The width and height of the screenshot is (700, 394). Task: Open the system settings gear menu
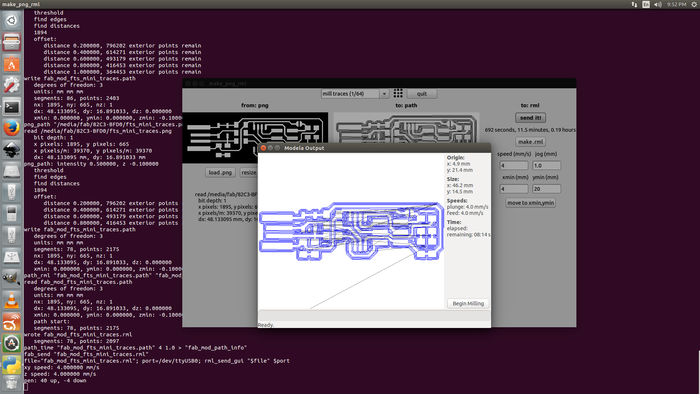[695, 4]
